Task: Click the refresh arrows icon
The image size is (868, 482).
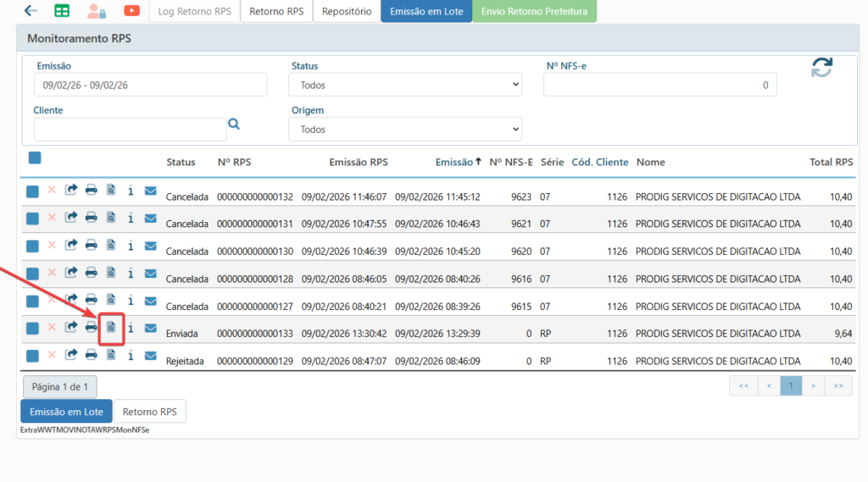Action: point(821,68)
